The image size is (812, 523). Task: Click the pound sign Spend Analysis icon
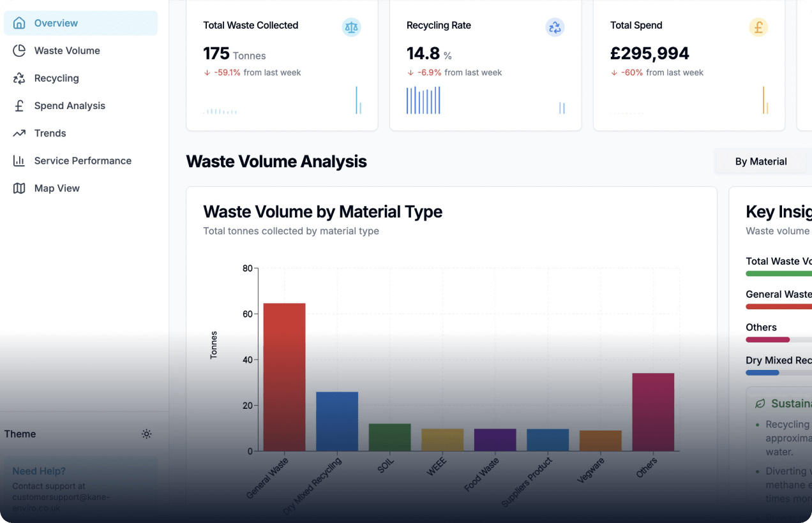[19, 106]
